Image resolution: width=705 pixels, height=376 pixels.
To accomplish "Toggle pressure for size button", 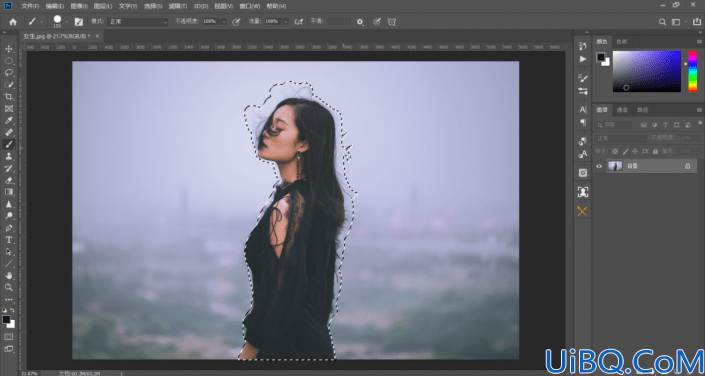I will tap(377, 22).
